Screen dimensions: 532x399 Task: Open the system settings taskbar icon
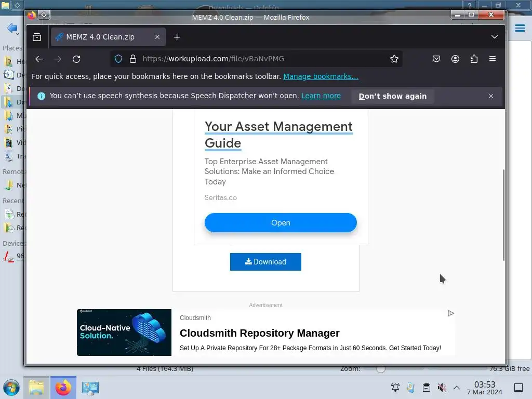(90, 388)
